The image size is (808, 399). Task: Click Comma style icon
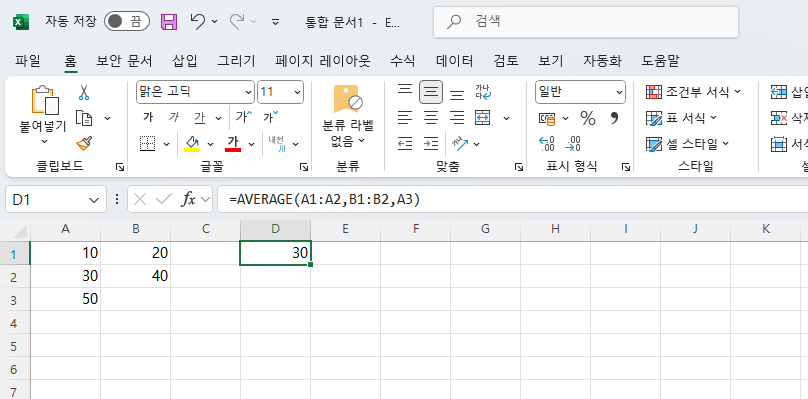click(x=614, y=118)
